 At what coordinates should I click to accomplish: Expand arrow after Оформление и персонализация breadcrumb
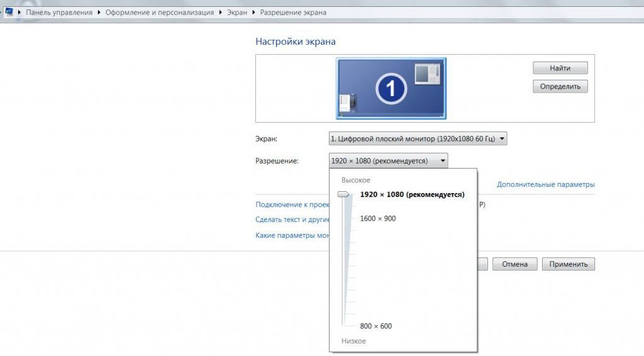221,13
